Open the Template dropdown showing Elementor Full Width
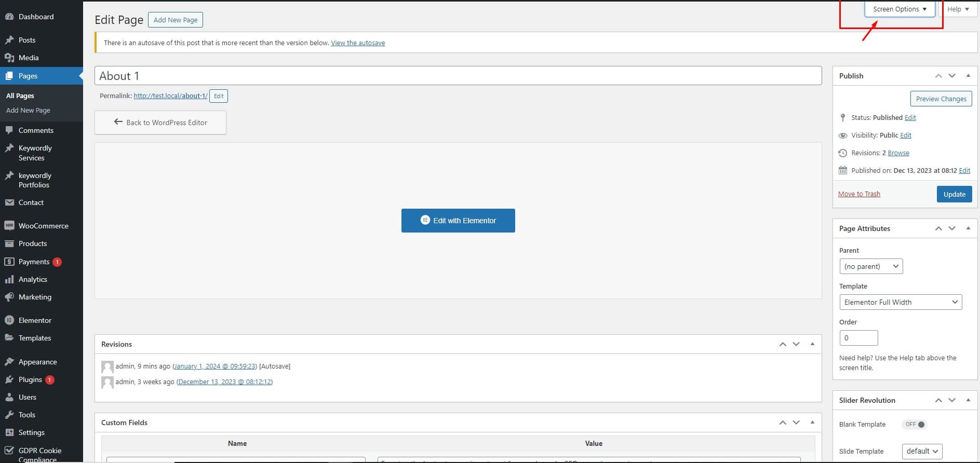Screen dimensions: 980x463 coord(901,302)
